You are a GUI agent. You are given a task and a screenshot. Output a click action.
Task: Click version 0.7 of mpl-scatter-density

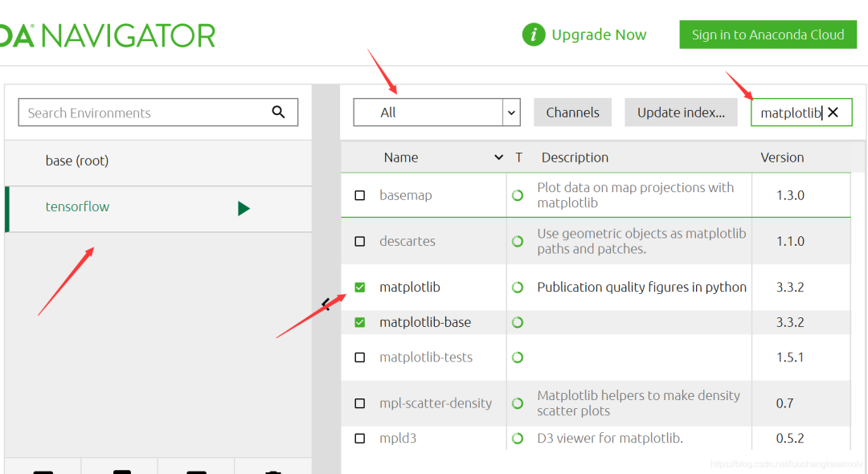[784, 403]
